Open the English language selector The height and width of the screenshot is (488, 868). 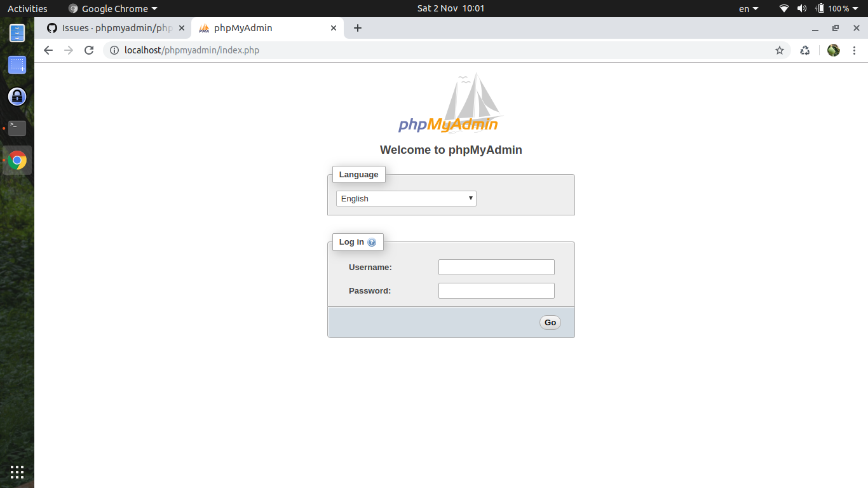[405, 198]
